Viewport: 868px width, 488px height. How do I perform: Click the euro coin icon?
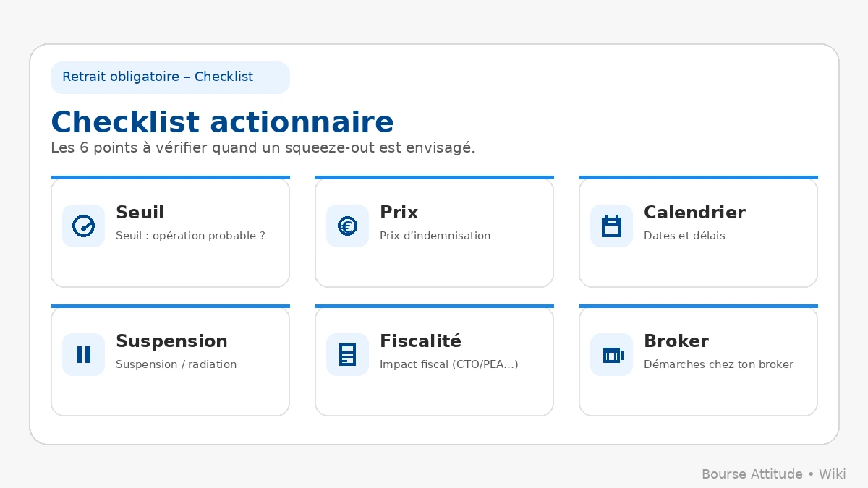(x=348, y=226)
